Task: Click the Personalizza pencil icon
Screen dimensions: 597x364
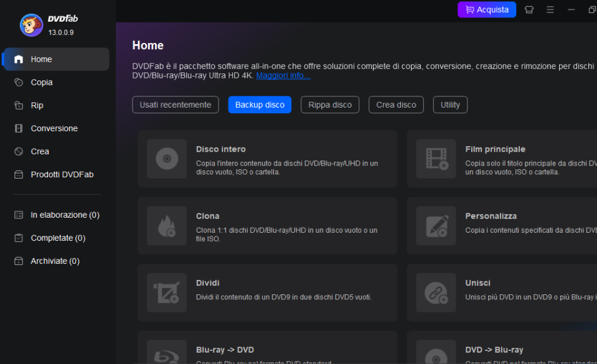Action: click(436, 226)
